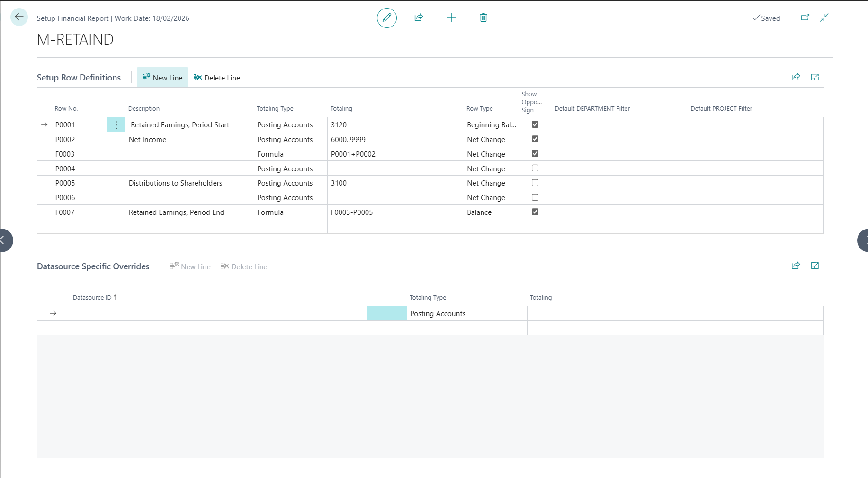Click the Share icon in the top toolbar

point(419,18)
